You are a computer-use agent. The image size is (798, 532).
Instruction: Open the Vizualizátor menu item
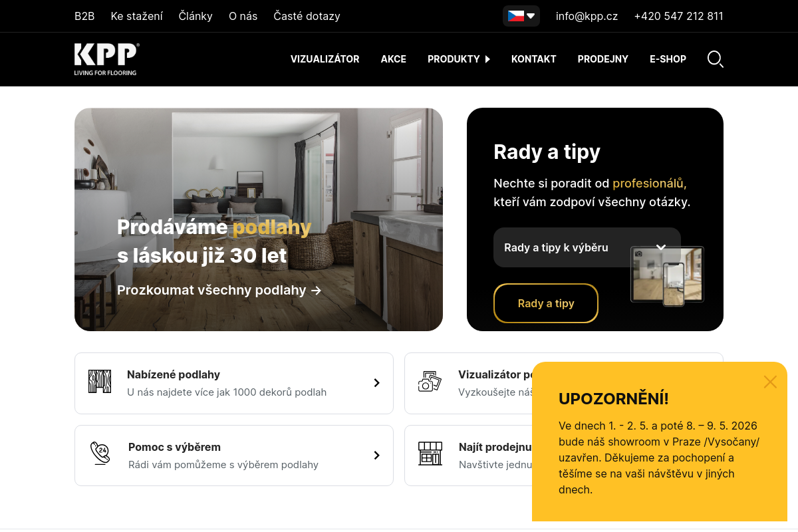(x=325, y=59)
